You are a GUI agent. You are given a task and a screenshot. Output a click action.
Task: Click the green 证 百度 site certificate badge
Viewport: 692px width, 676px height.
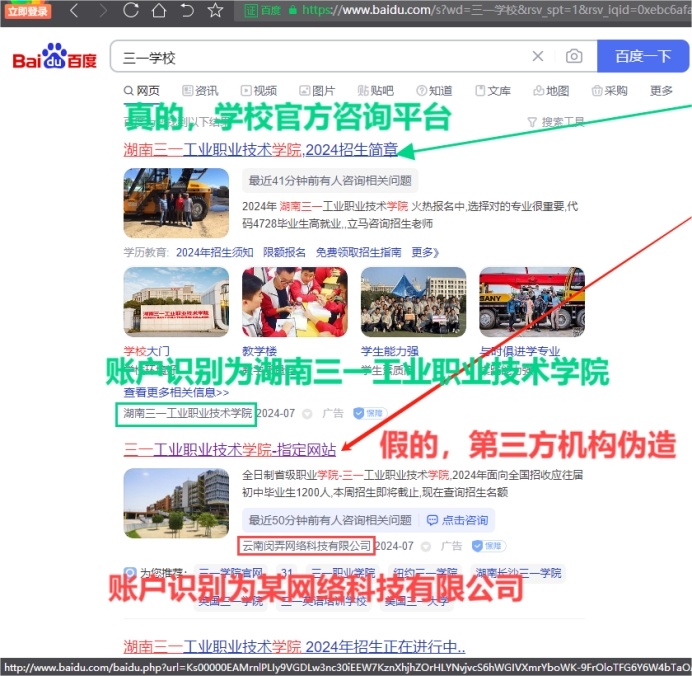pyautogui.click(x=263, y=10)
